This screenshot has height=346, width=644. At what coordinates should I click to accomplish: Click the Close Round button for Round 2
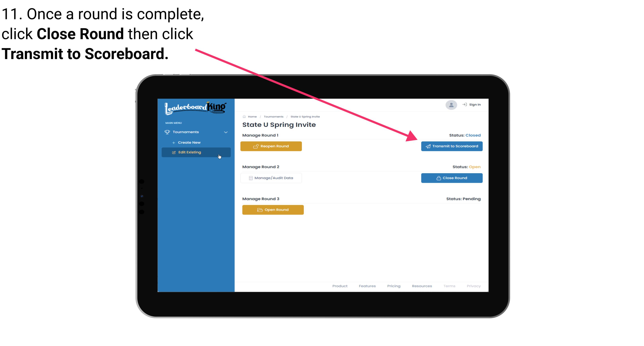452,178
